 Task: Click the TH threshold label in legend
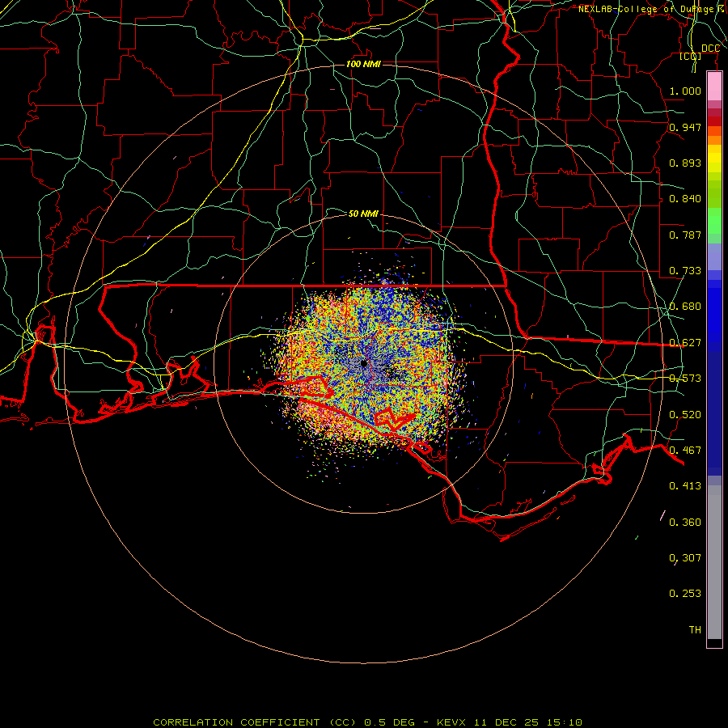pos(695,630)
